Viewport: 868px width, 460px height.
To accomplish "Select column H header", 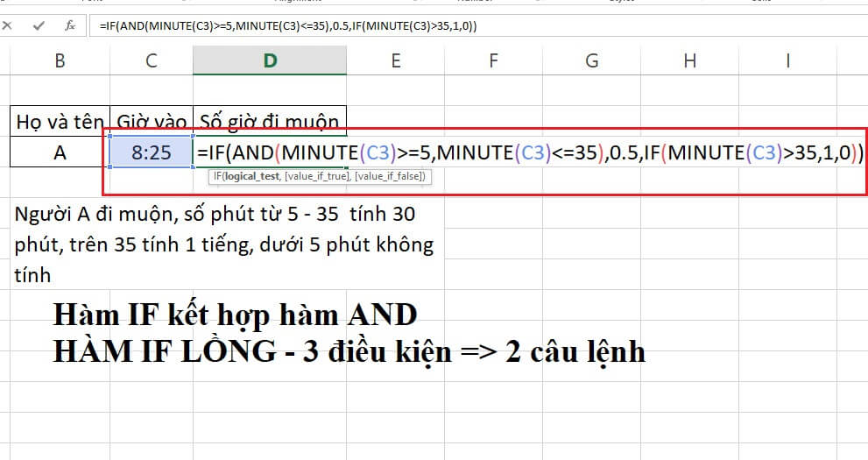I will click(689, 60).
